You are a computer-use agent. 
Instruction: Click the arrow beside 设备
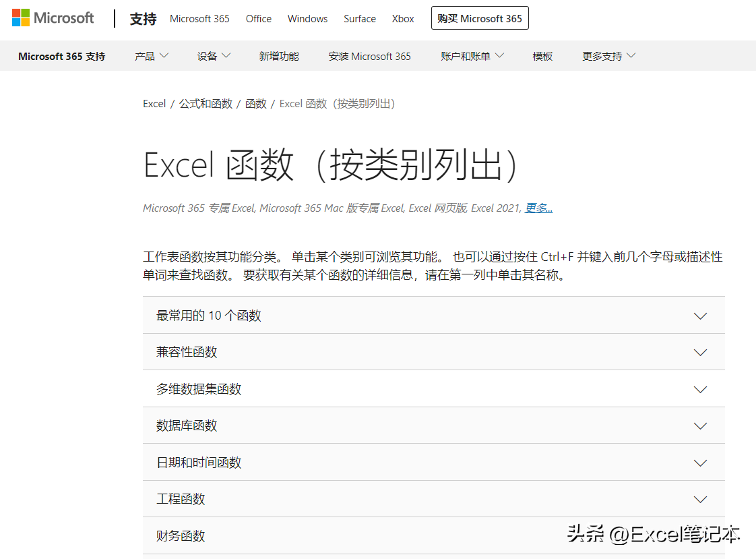point(226,56)
